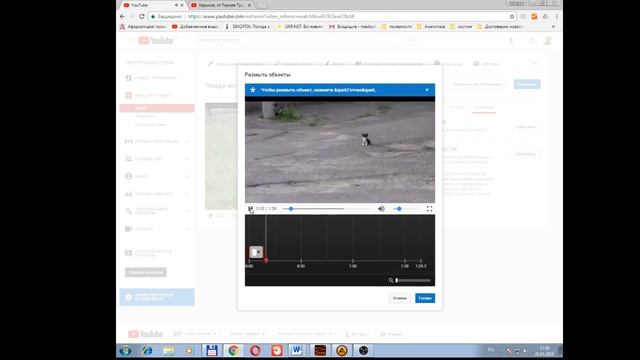The width and height of the screenshot is (640, 360).
Task: Open YouTube notifications with the bell icon
Action: [532, 40]
